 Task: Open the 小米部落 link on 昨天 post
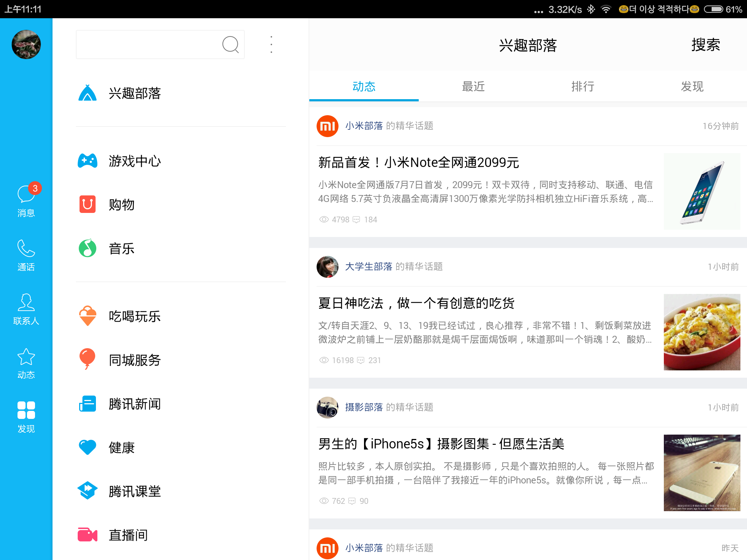click(364, 548)
